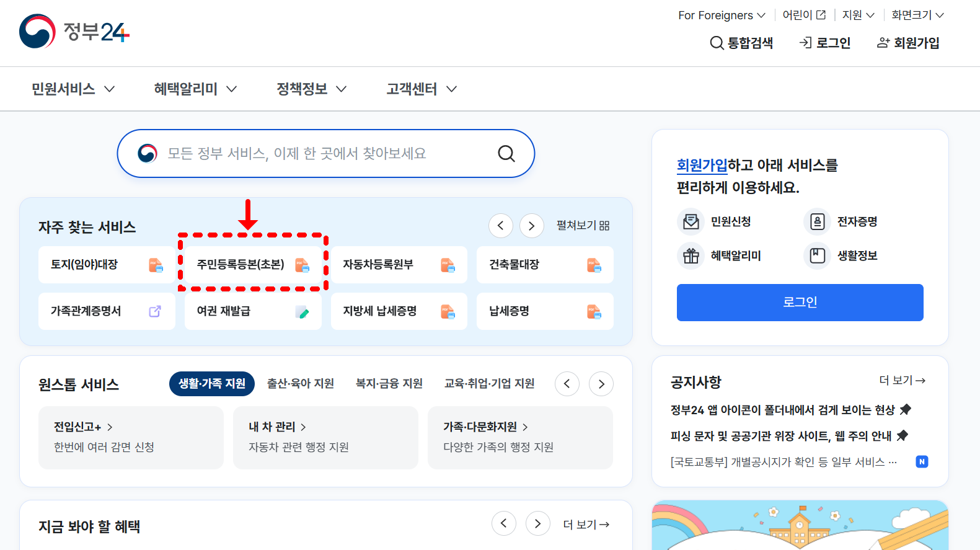Click into the main search input field
Image resolution: width=980 pixels, height=550 pixels.
pos(325,153)
